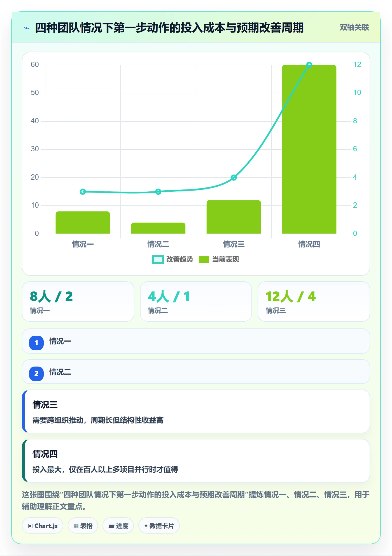
Task: Click text 投入最大，仅在百人以上多项目并行时才值得
Action: (x=105, y=469)
